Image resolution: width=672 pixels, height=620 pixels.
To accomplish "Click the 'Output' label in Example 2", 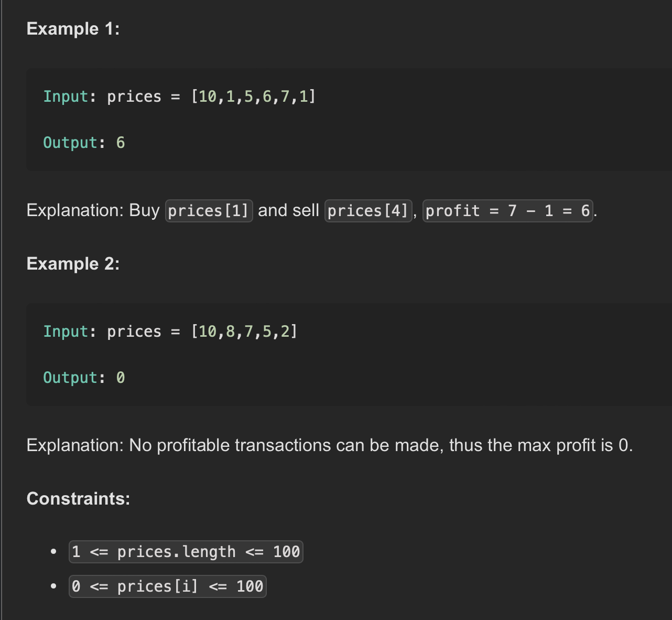I will (x=70, y=378).
